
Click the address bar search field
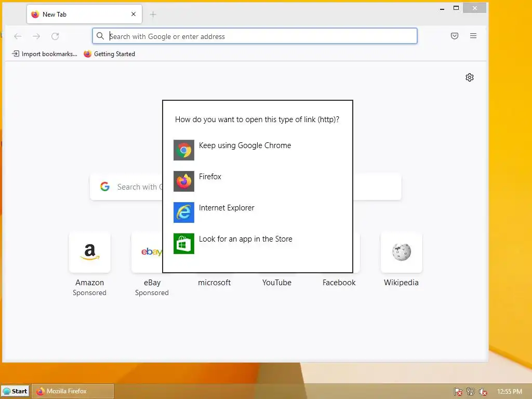coord(255,36)
